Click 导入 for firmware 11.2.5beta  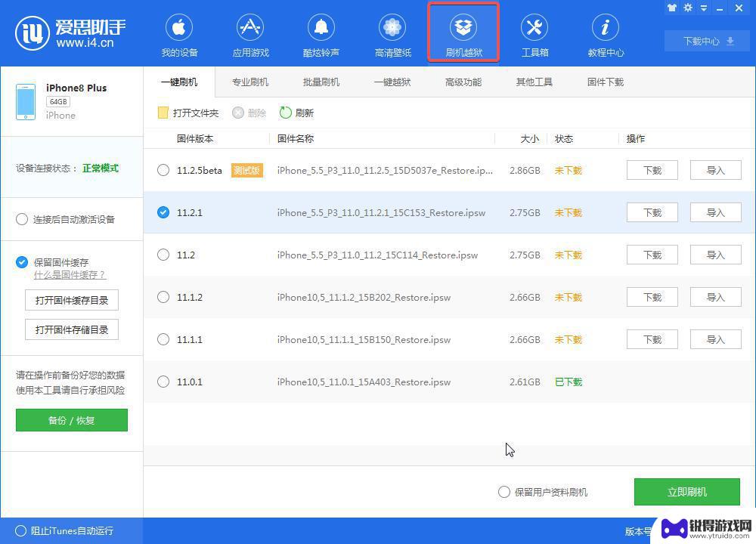coord(715,170)
